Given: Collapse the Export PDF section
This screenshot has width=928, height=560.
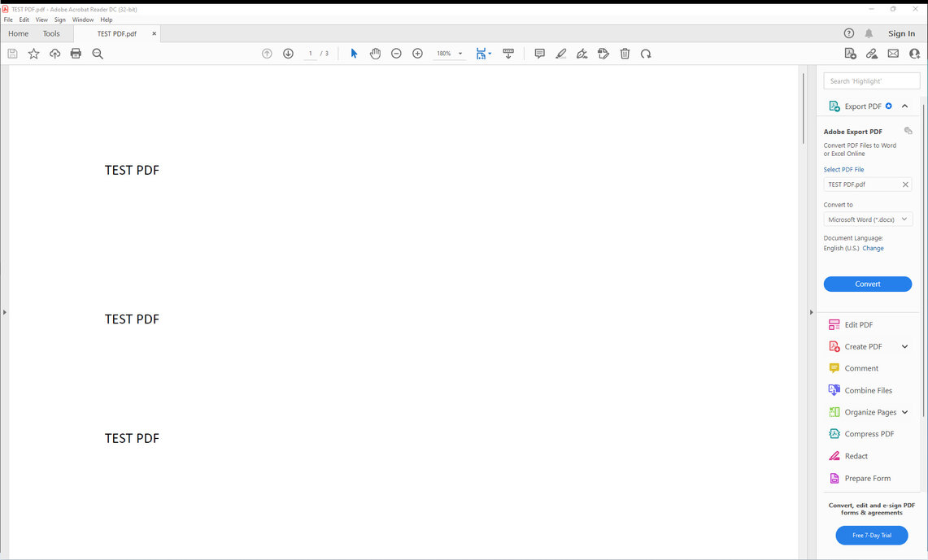Looking at the screenshot, I should tap(905, 106).
